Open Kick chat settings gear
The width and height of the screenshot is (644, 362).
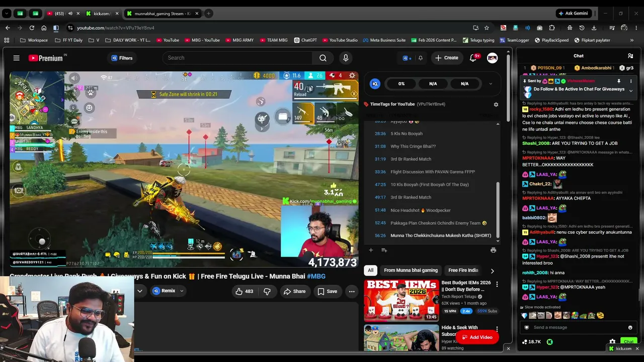[612, 342]
